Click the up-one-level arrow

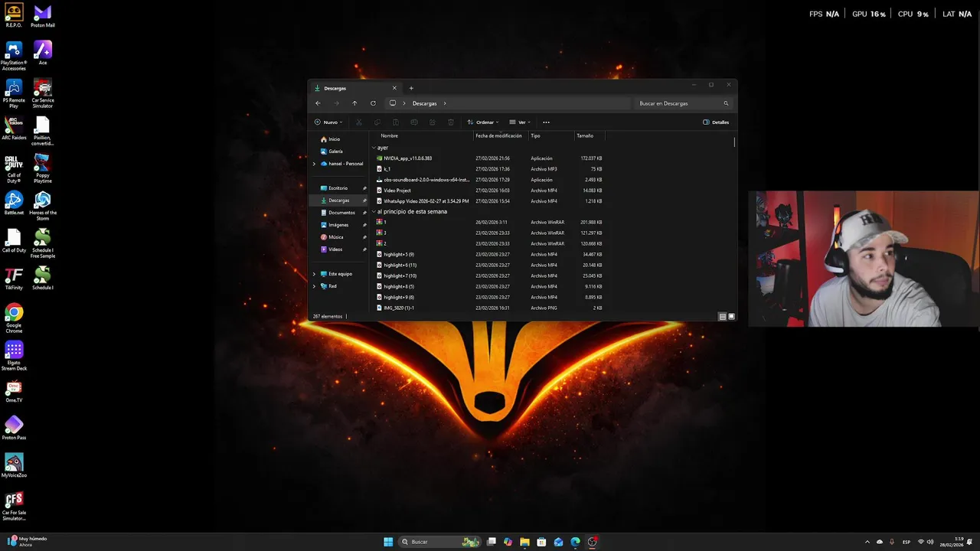(354, 103)
